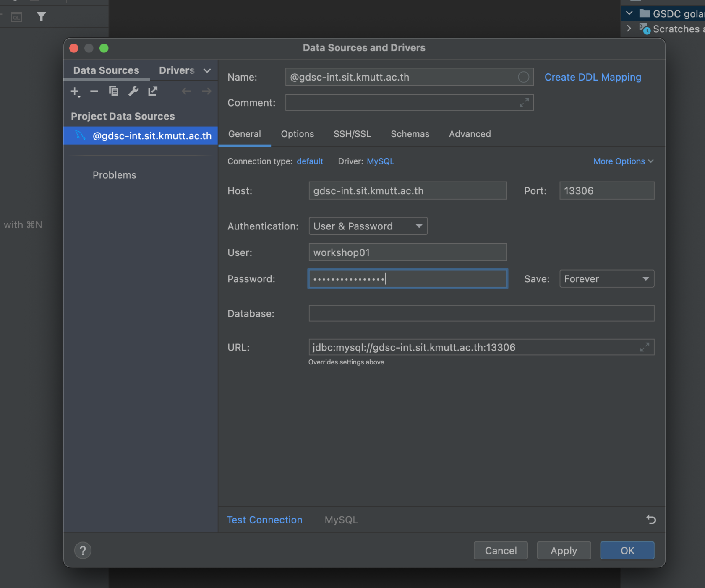
Task: Click the GSDC folder icon in project tree
Action: tap(645, 13)
